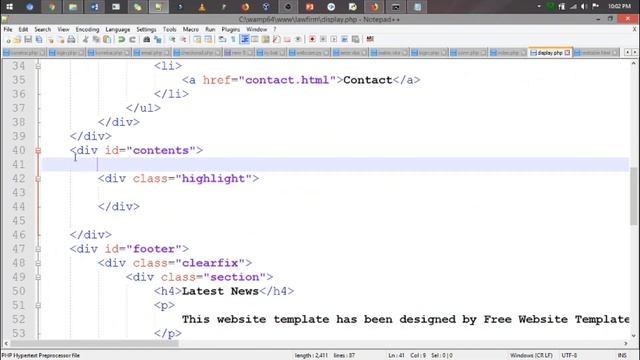Click the horizontal scrollbar right arrow
Screen dimensions: 640x360
[626, 343]
